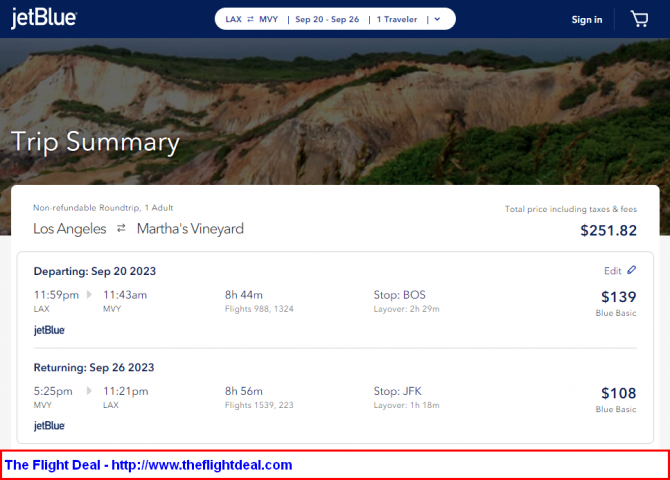Click Layover: 2h 29m text

coord(406,309)
